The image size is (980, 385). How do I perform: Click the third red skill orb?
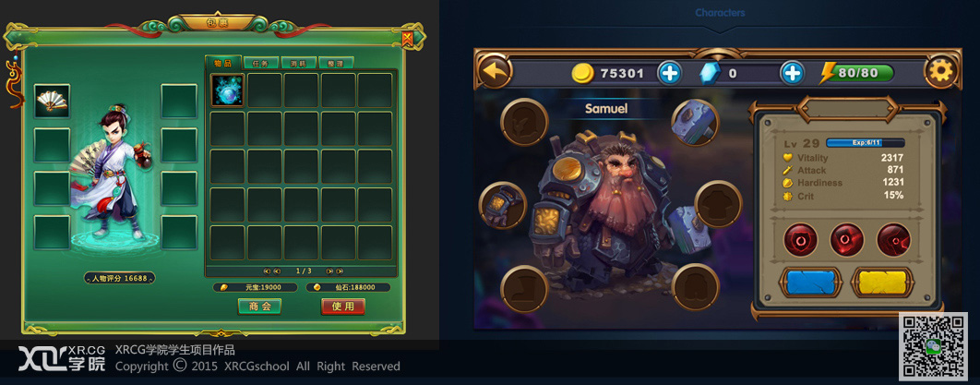(893, 240)
